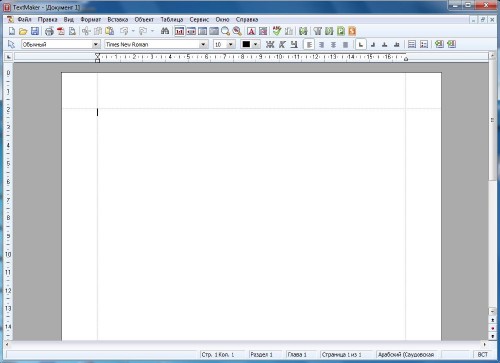Viewport: 500px width, 363px height.
Task: Click the ВСТ insert mode indicator
Action: coord(483,354)
